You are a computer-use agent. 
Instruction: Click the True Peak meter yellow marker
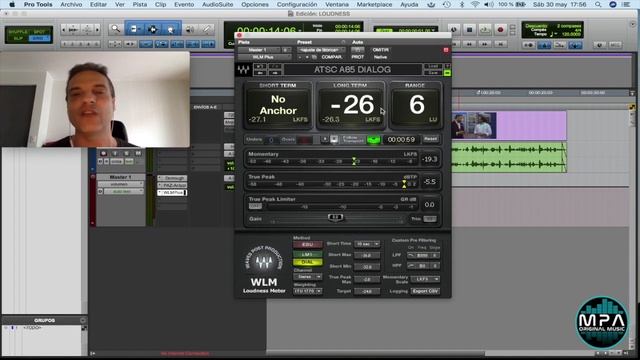(404, 184)
